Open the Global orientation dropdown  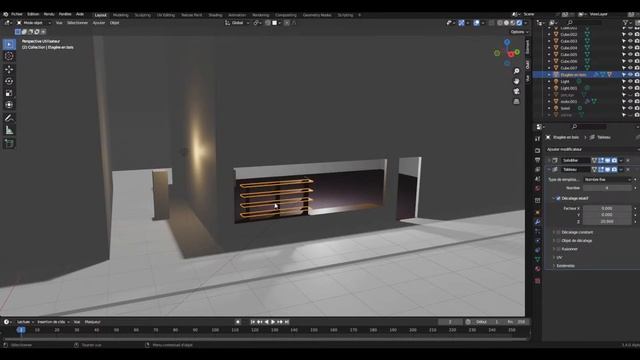pos(237,23)
